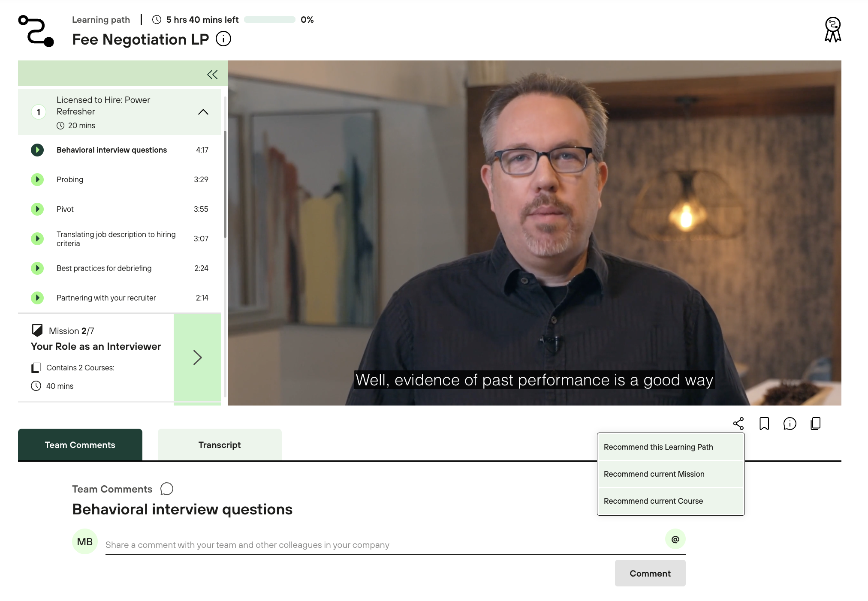Open Partnering with your recruiter lesson

(x=106, y=298)
